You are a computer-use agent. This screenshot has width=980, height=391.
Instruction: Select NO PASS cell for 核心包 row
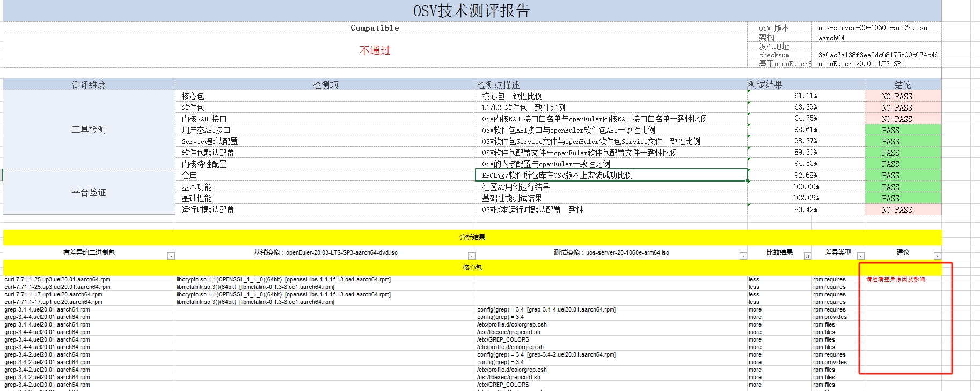point(902,97)
